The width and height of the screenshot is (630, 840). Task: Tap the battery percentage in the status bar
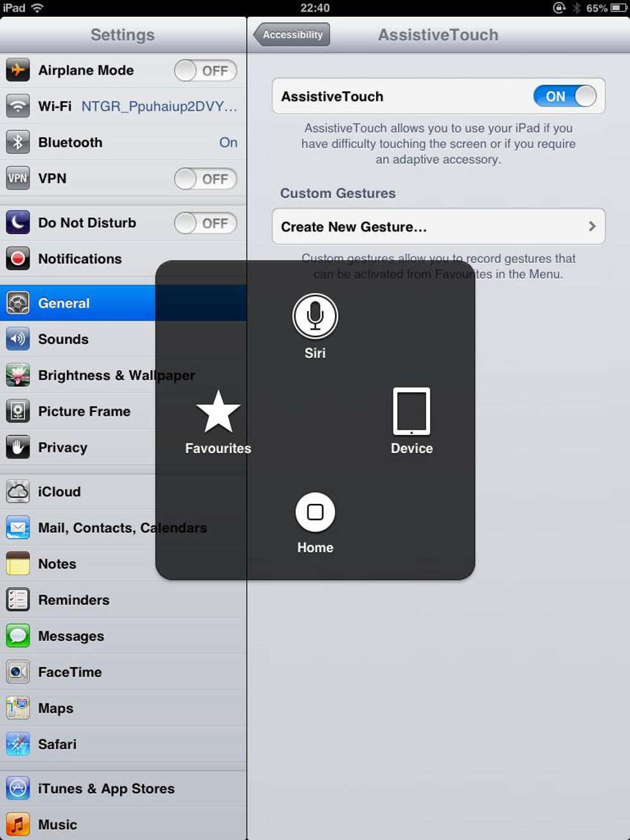click(x=596, y=8)
